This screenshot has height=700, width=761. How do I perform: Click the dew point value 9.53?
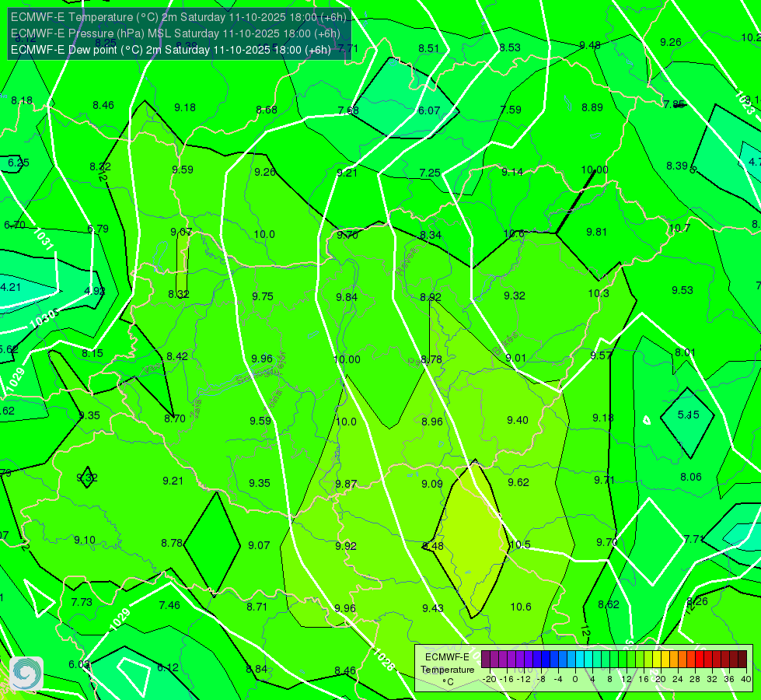pyautogui.click(x=682, y=290)
